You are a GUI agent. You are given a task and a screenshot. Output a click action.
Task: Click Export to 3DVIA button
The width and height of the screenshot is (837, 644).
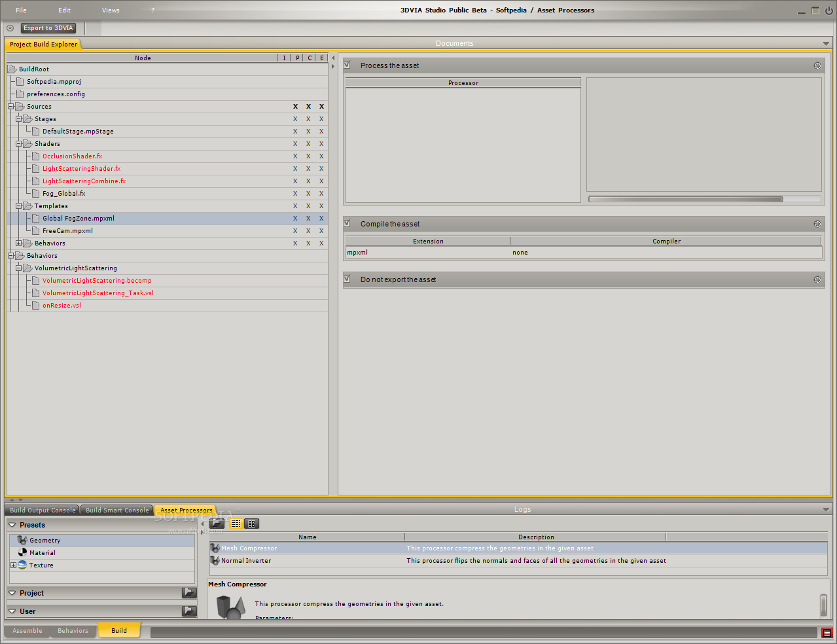coord(48,28)
